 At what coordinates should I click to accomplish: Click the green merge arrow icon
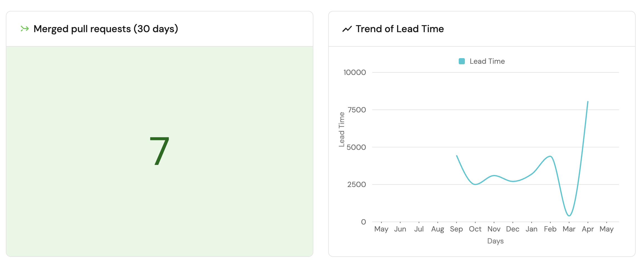(25, 29)
